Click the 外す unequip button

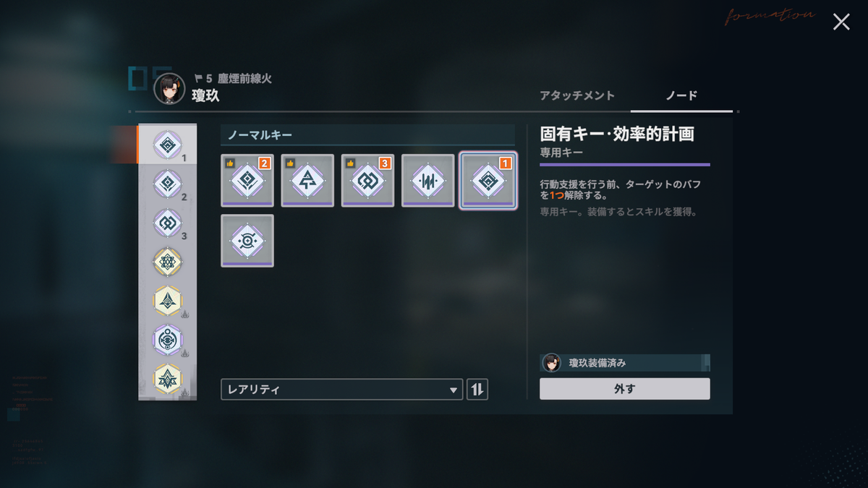(x=625, y=389)
